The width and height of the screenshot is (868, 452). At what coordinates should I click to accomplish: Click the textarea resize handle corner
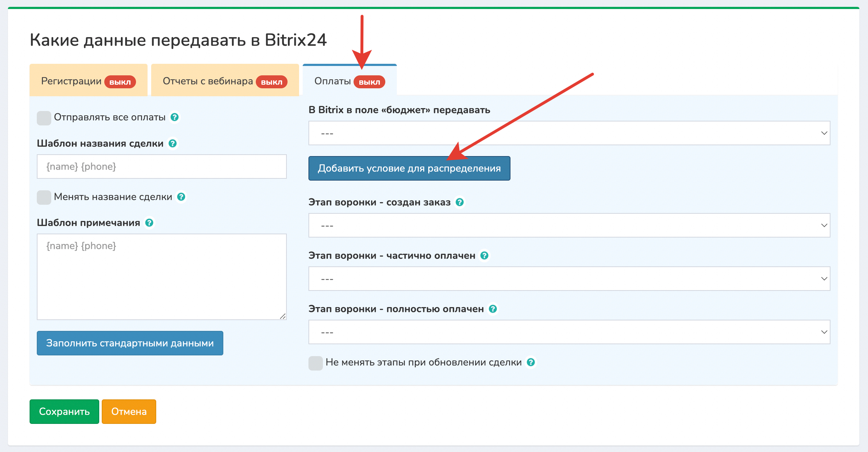point(283,316)
